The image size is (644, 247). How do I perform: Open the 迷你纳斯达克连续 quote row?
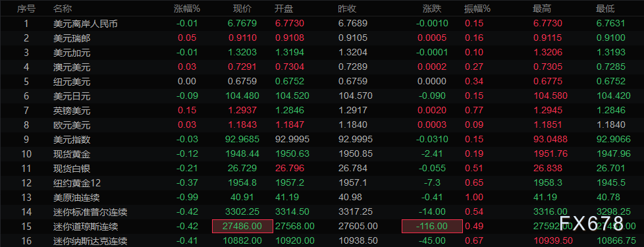[322, 241]
